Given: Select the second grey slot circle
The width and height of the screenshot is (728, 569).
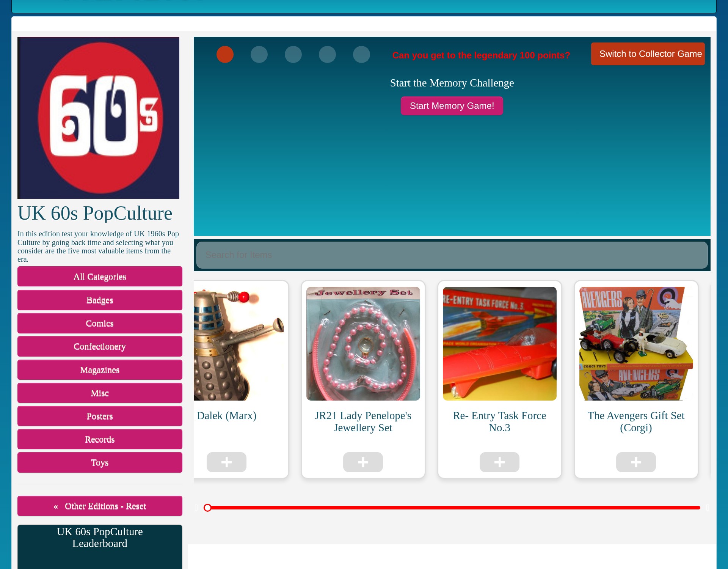Looking at the screenshot, I should click(259, 54).
